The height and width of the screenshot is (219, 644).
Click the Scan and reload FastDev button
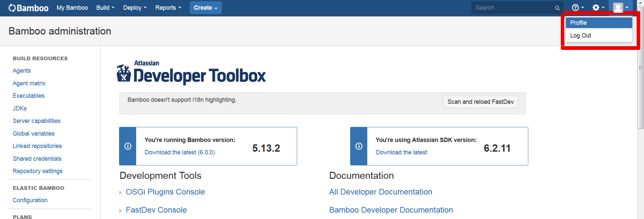[x=480, y=102]
